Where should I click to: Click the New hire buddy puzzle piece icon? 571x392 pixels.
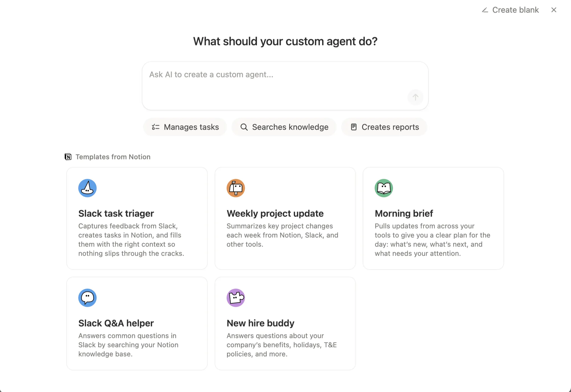tap(236, 298)
